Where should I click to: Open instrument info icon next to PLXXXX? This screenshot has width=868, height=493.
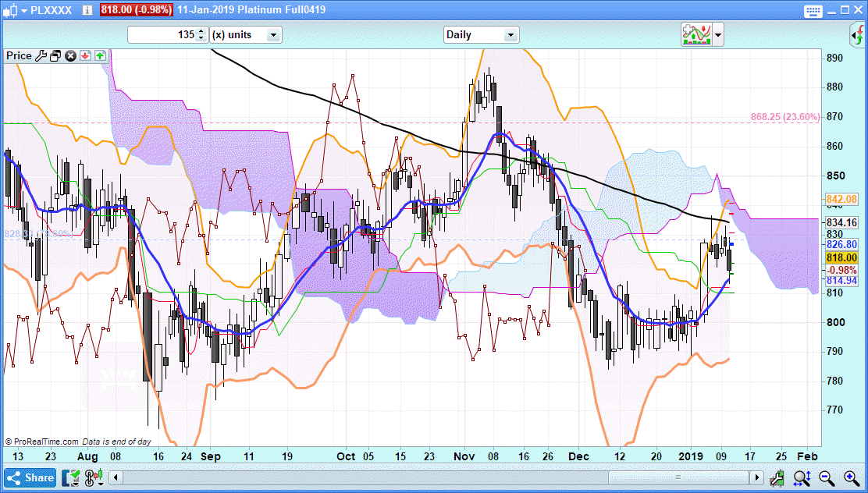tap(87, 10)
